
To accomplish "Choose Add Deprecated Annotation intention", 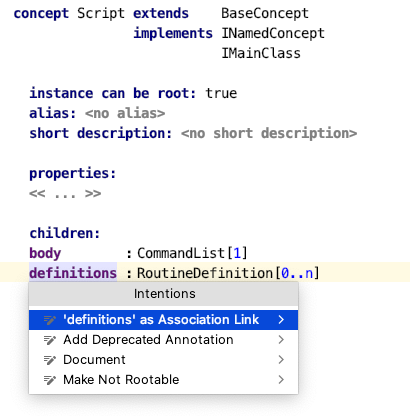I will [x=163, y=340].
